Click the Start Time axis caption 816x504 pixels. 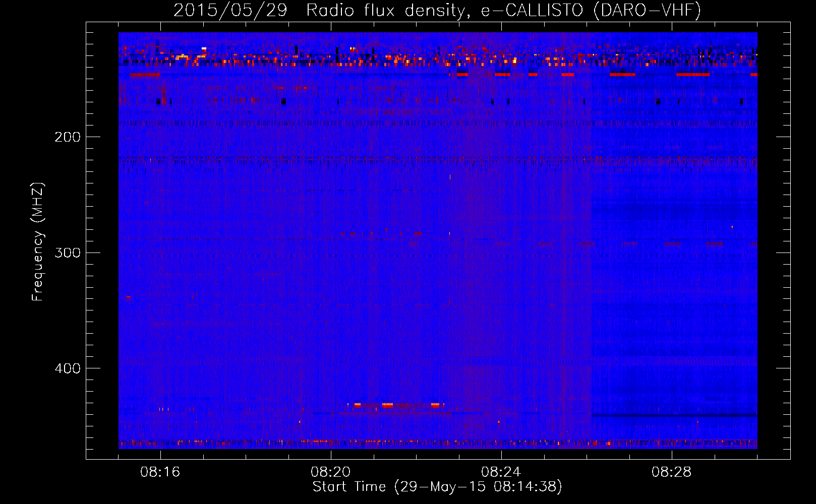[x=437, y=487]
